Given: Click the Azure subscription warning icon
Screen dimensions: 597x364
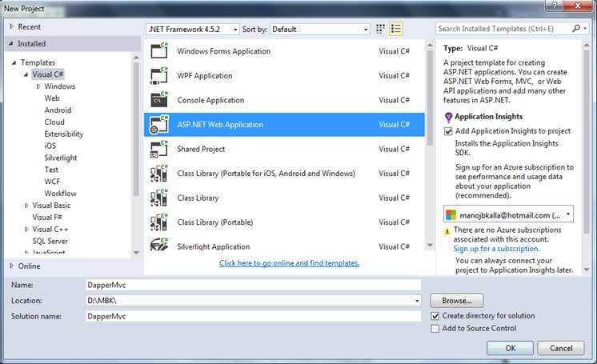Looking at the screenshot, I should click(x=447, y=231).
